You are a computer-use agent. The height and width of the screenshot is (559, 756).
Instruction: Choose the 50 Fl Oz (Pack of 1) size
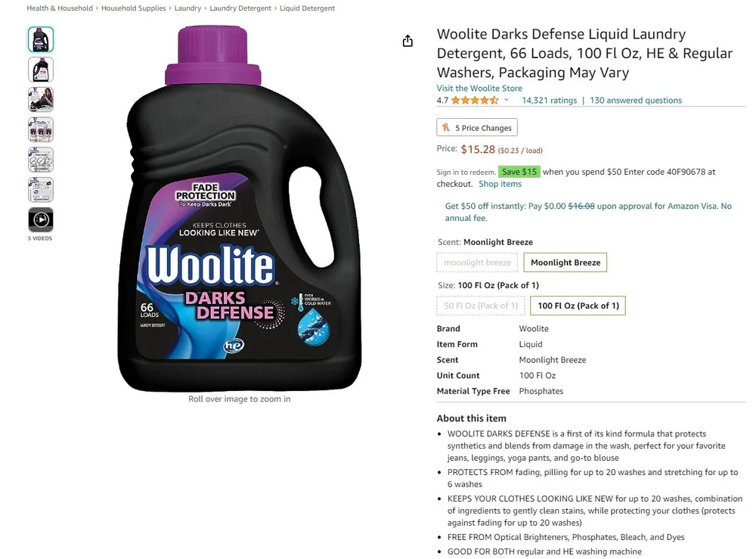click(480, 306)
